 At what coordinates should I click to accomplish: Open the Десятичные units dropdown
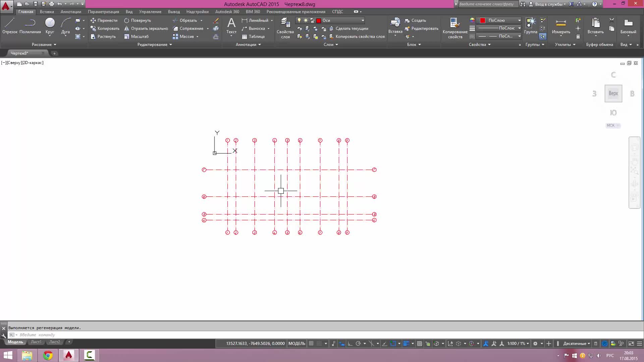coord(577,344)
